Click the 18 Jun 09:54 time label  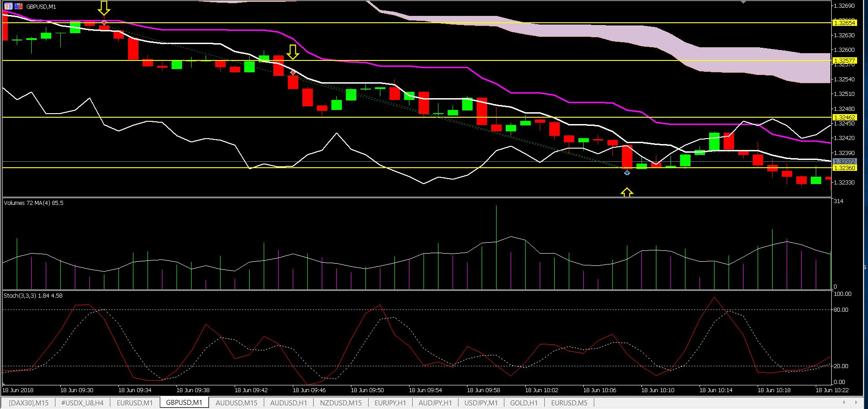pos(425,390)
